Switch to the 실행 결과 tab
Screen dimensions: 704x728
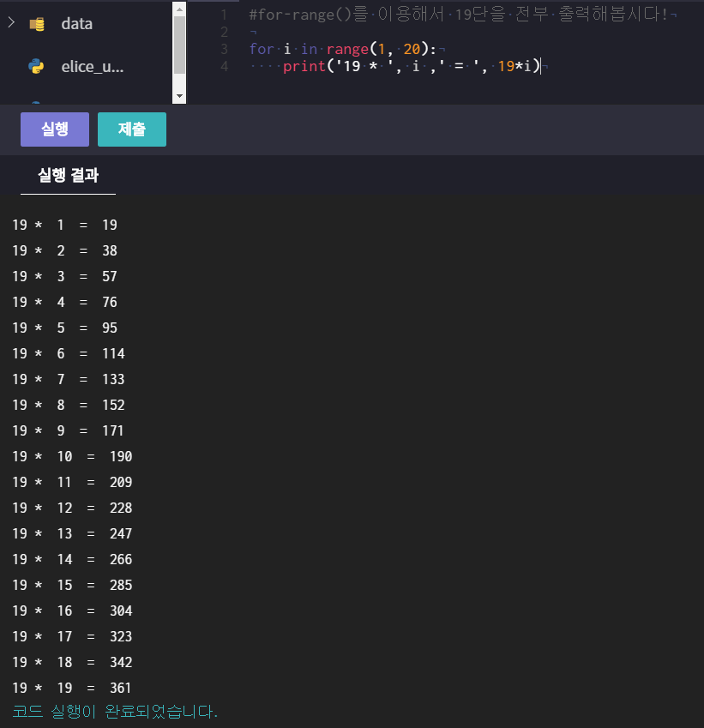coord(69,176)
